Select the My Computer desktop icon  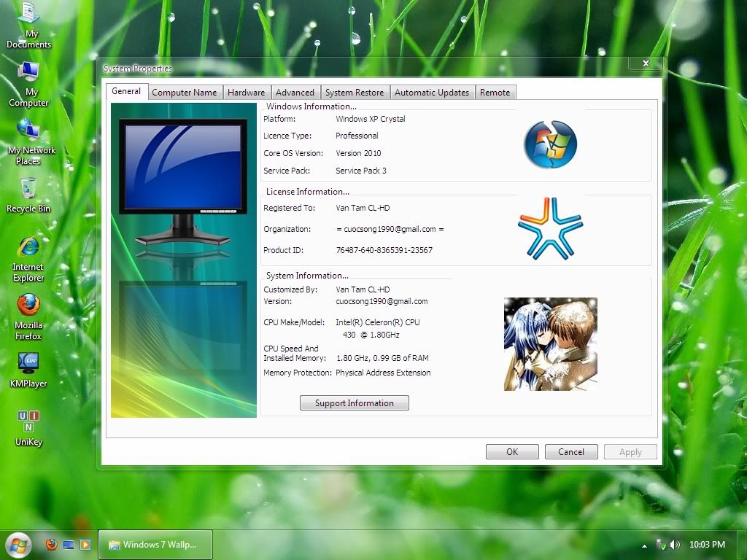[x=28, y=73]
